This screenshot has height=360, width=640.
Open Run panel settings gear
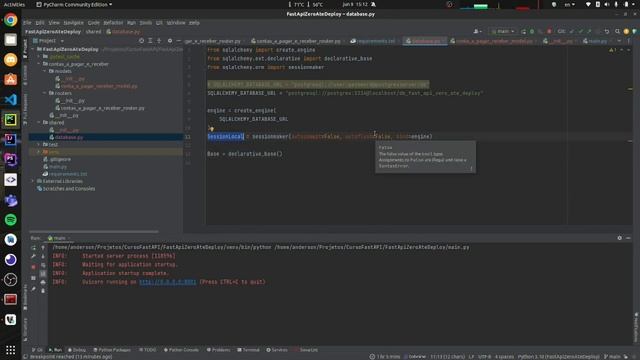pos(620,238)
